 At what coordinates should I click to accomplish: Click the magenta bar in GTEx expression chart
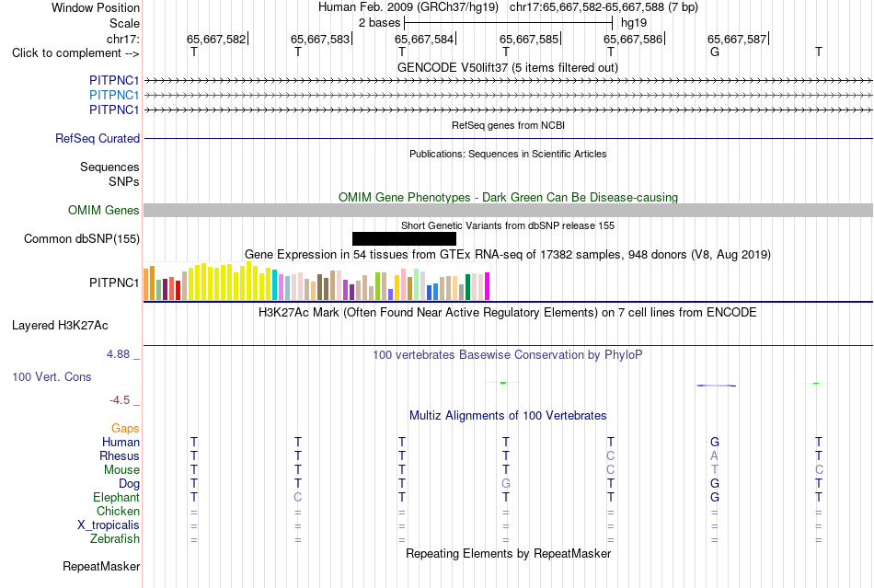point(488,286)
